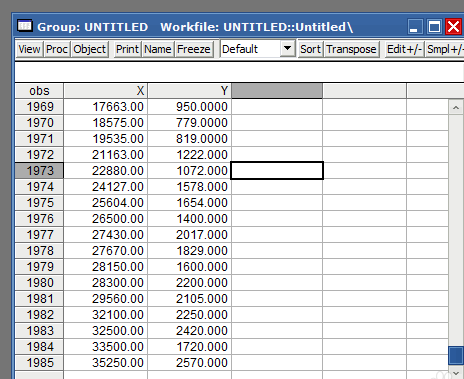Toggle edit mode with Edit+/-
The image size is (464, 379).
tap(404, 49)
